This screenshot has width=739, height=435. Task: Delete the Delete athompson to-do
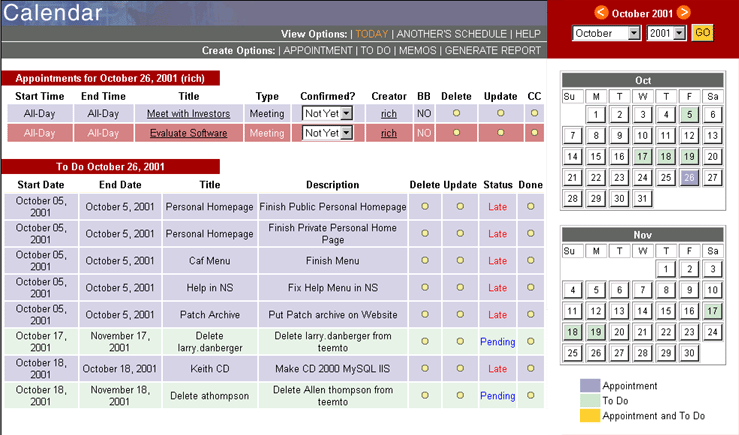pyautogui.click(x=425, y=395)
